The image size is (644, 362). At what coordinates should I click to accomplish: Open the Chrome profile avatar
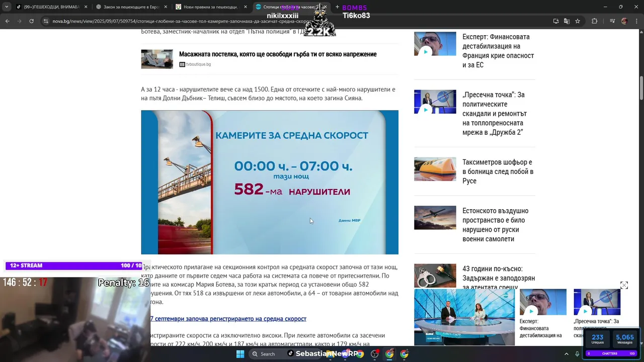coord(624,21)
